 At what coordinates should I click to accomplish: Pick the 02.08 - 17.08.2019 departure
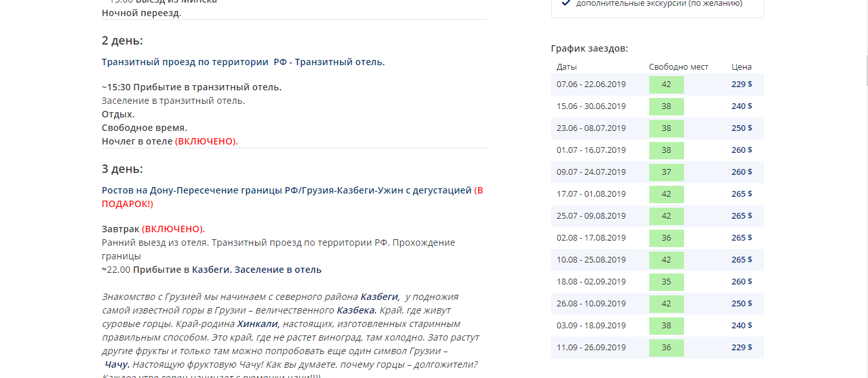(591, 238)
